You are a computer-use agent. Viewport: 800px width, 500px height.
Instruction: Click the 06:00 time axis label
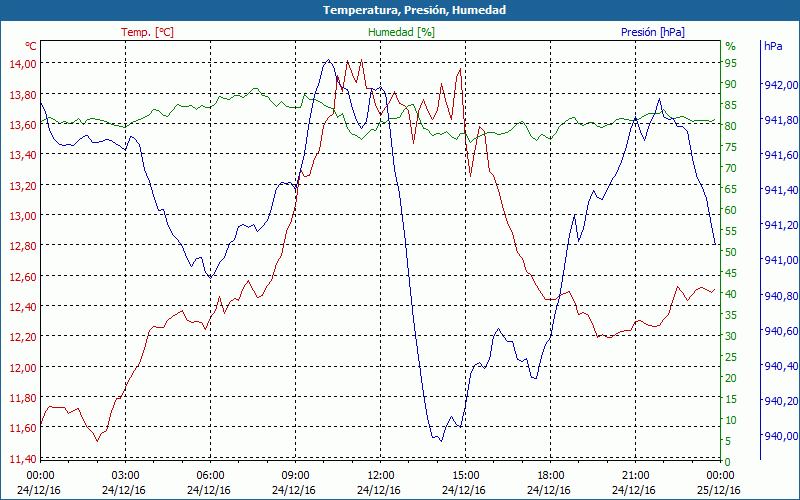tap(210, 476)
